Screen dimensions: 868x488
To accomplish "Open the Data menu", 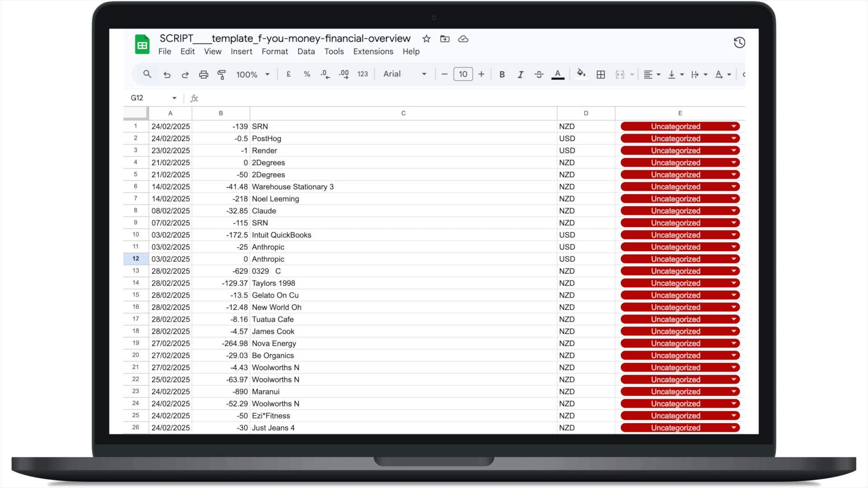I will [x=306, y=52].
